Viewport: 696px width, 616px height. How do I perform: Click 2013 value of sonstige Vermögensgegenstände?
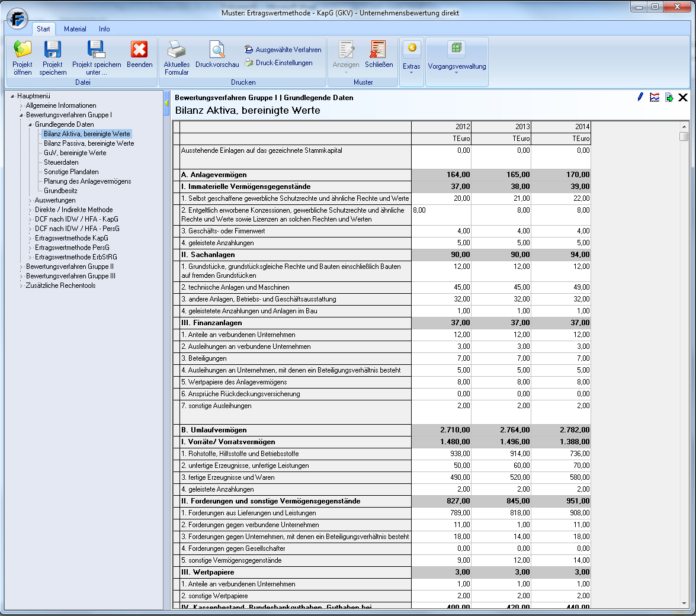501,560
